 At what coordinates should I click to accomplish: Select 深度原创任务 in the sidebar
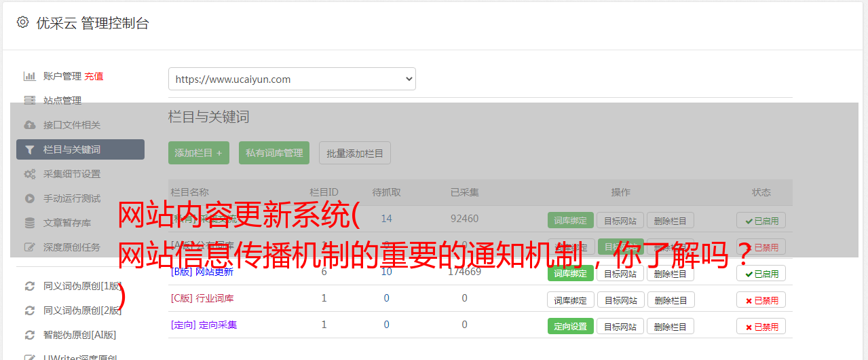72,247
